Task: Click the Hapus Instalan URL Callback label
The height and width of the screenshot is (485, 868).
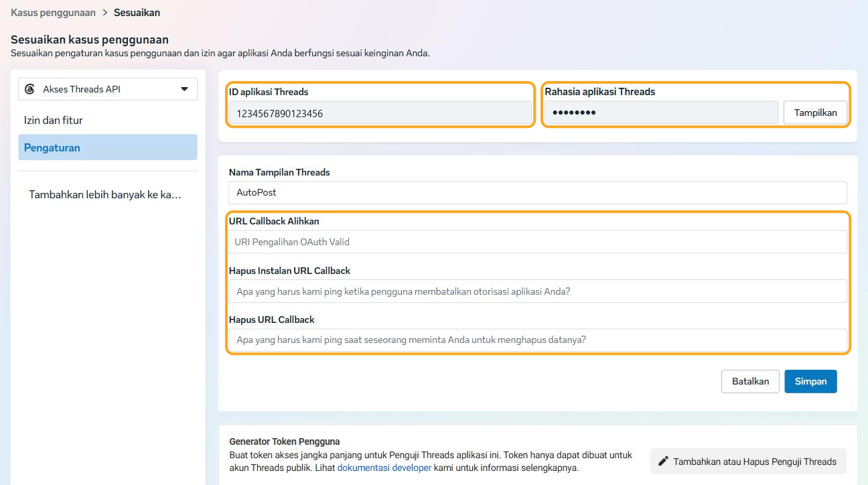Action: pyautogui.click(x=289, y=271)
